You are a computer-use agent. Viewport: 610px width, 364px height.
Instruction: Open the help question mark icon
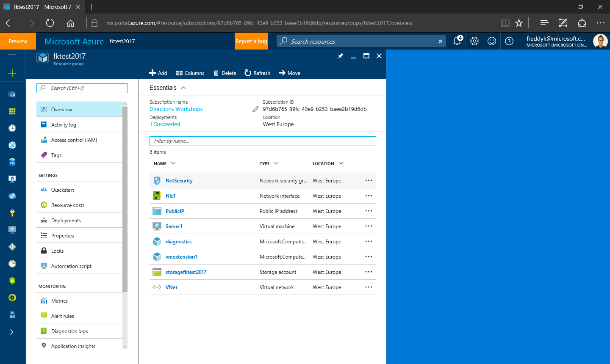pos(509,41)
